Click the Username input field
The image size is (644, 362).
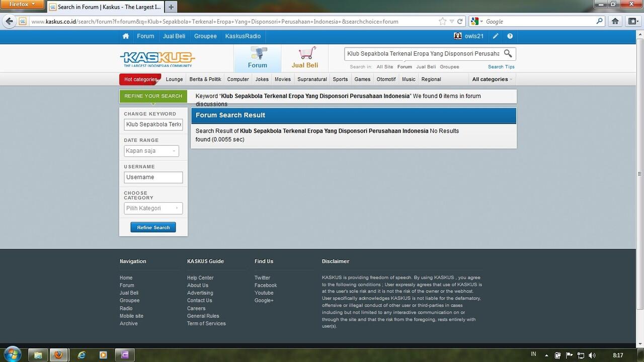click(x=153, y=177)
